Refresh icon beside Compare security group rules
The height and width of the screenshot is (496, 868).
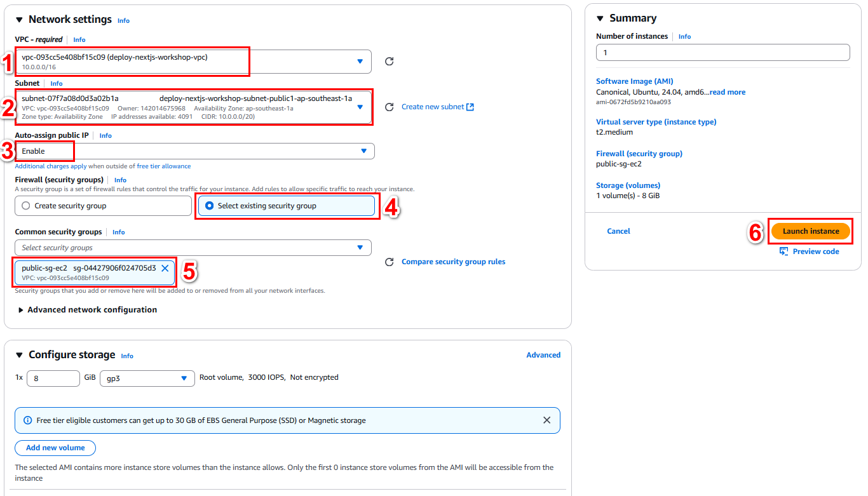[x=390, y=262]
